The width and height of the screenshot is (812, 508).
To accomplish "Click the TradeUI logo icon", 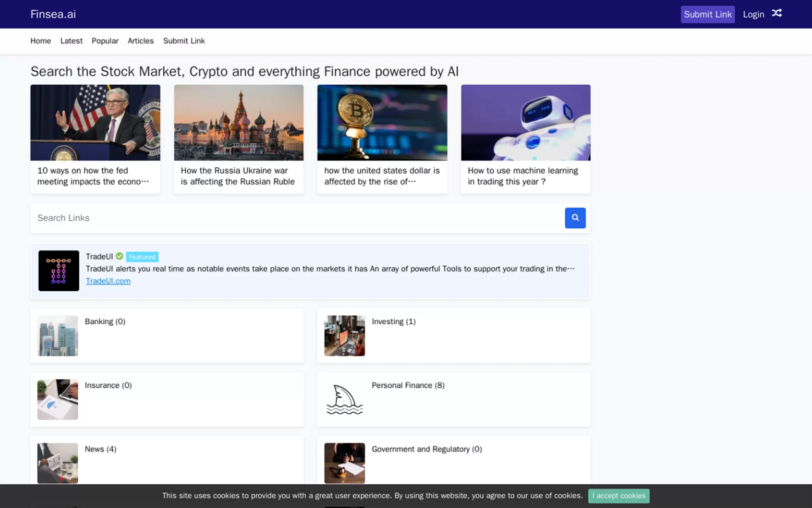I will point(59,270).
